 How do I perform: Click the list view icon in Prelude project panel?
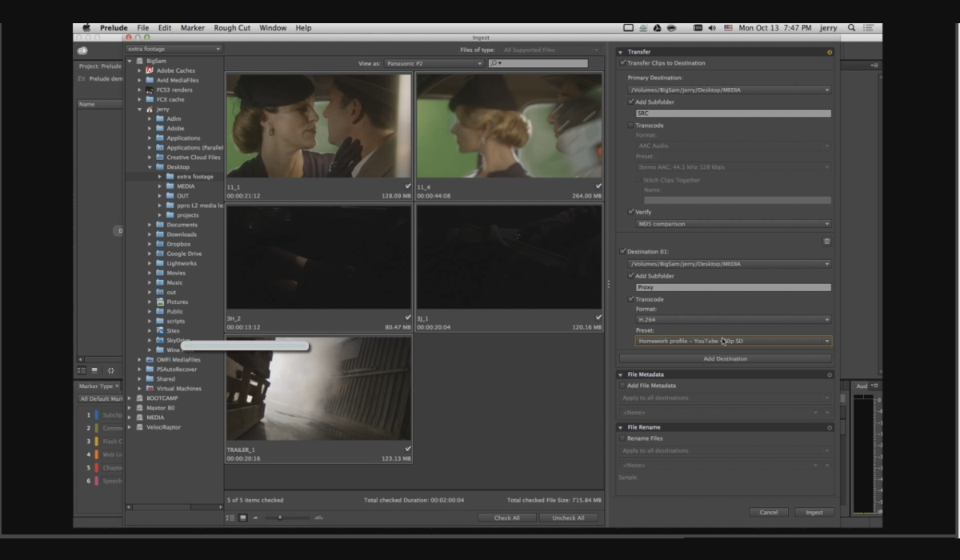point(82,370)
